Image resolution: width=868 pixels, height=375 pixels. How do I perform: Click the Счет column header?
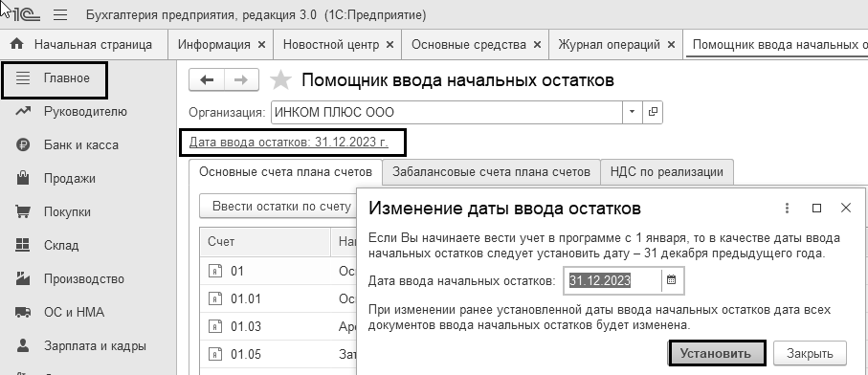tap(264, 242)
